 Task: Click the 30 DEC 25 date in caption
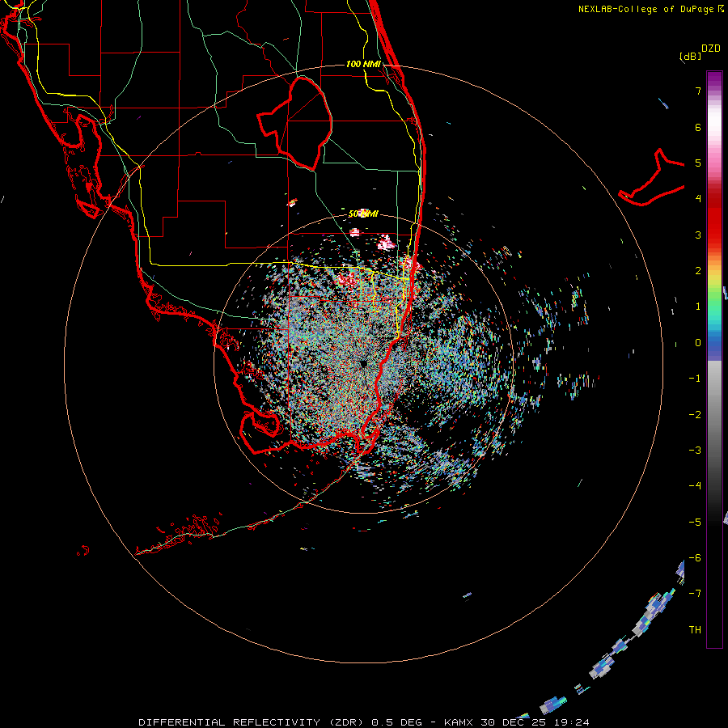coord(517,722)
